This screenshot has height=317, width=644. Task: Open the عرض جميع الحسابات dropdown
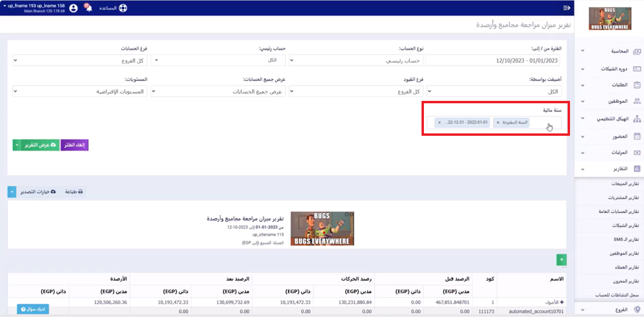click(x=218, y=91)
